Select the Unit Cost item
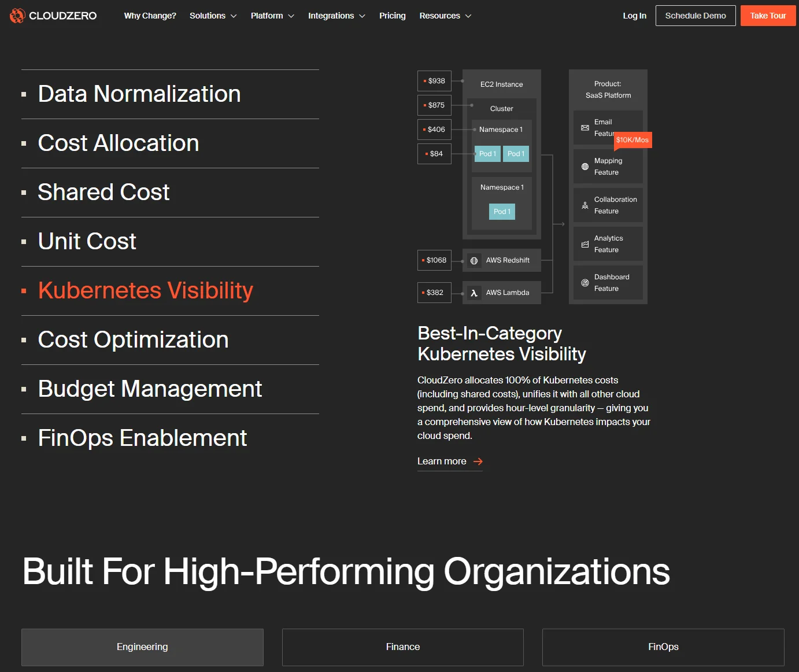The image size is (799, 672). 170,242
